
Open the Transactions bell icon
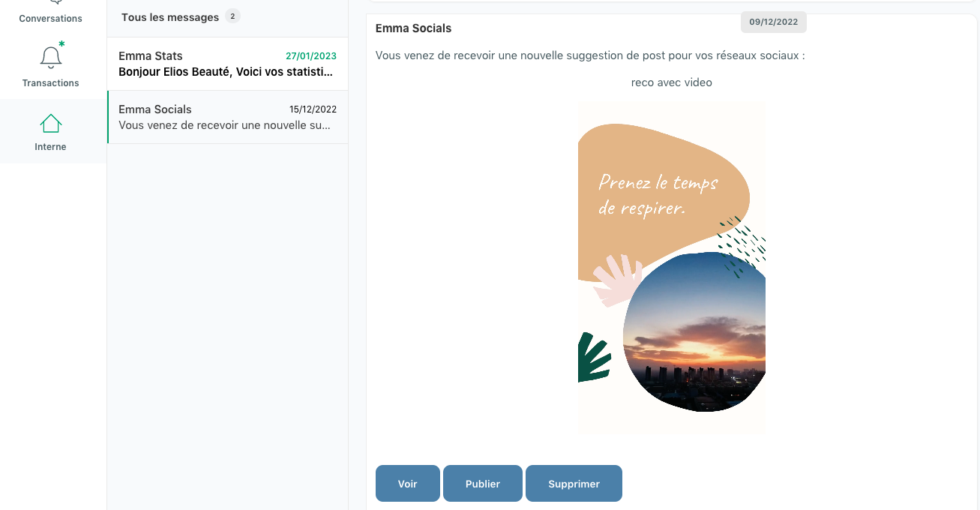click(x=51, y=57)
